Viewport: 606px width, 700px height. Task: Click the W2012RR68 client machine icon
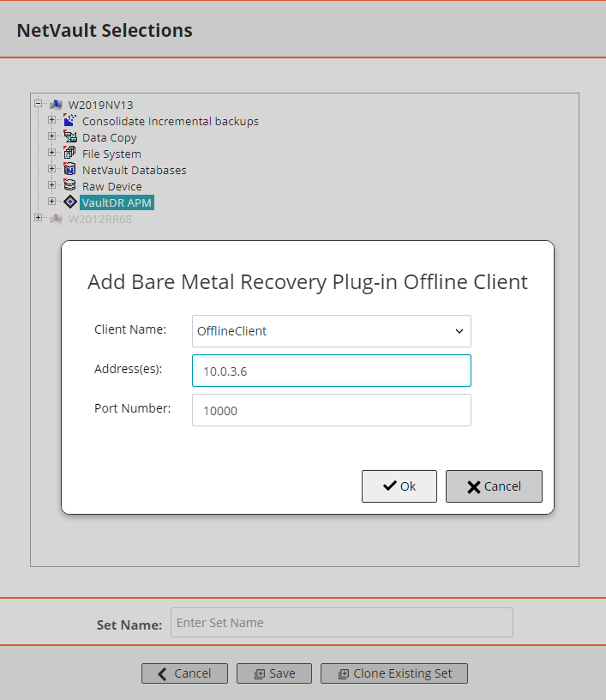pos(56,219)
